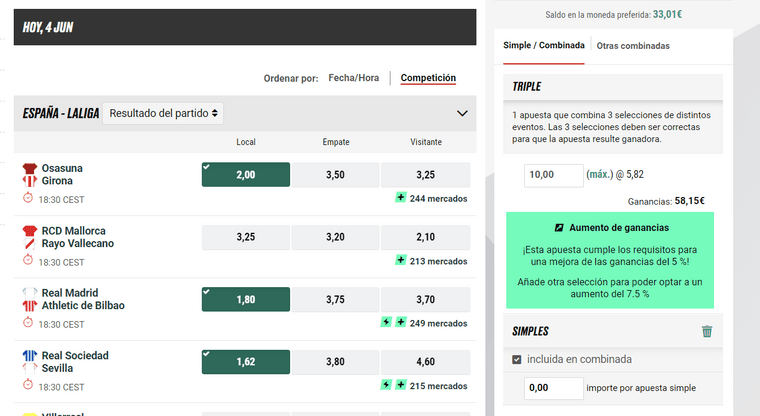Click the Ganancias value 58,15€
This screenshot has width=760, height=416.
(690, 201)
